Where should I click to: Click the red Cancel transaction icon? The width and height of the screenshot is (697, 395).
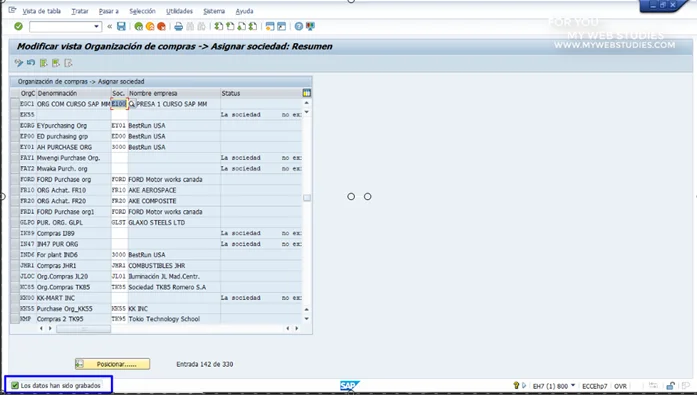[x=161, y=27]
